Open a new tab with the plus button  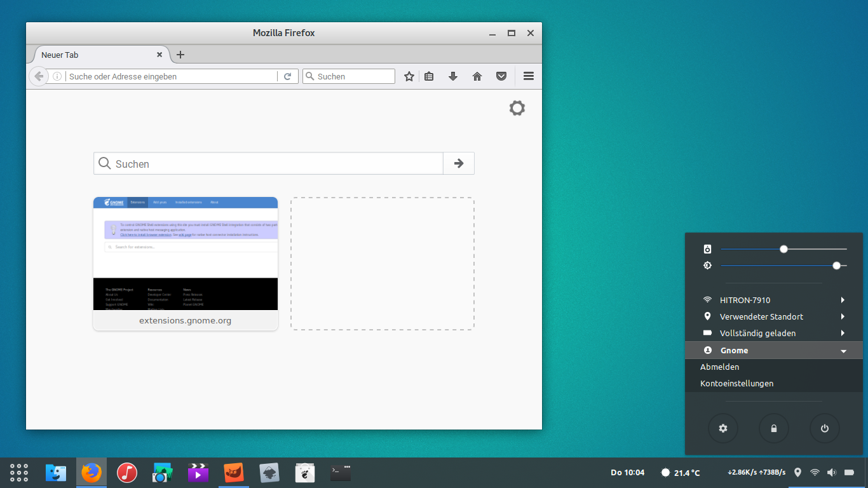click(180, 55)
